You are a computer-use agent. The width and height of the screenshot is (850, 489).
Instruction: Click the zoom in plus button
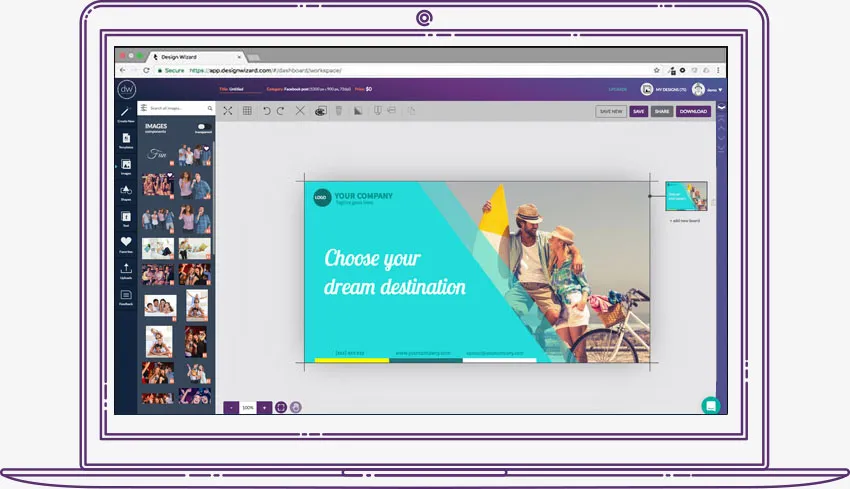pos(264,407)
